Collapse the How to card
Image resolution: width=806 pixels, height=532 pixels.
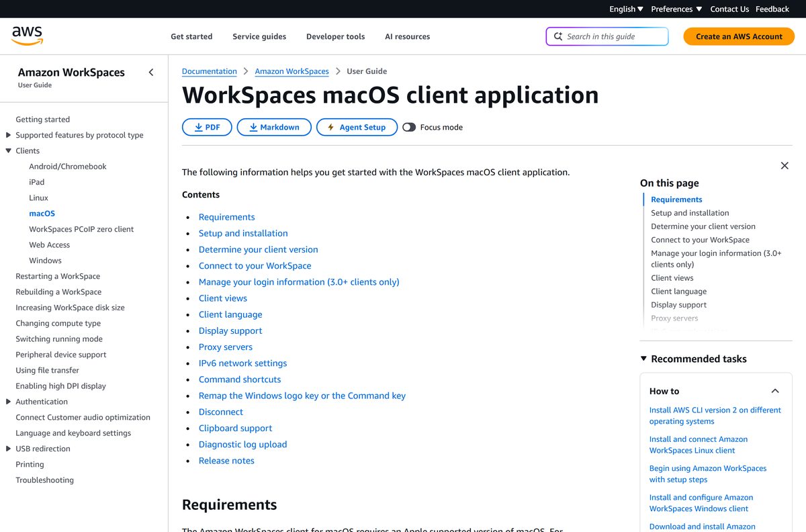pyautogui.click(x=775, y=391)
